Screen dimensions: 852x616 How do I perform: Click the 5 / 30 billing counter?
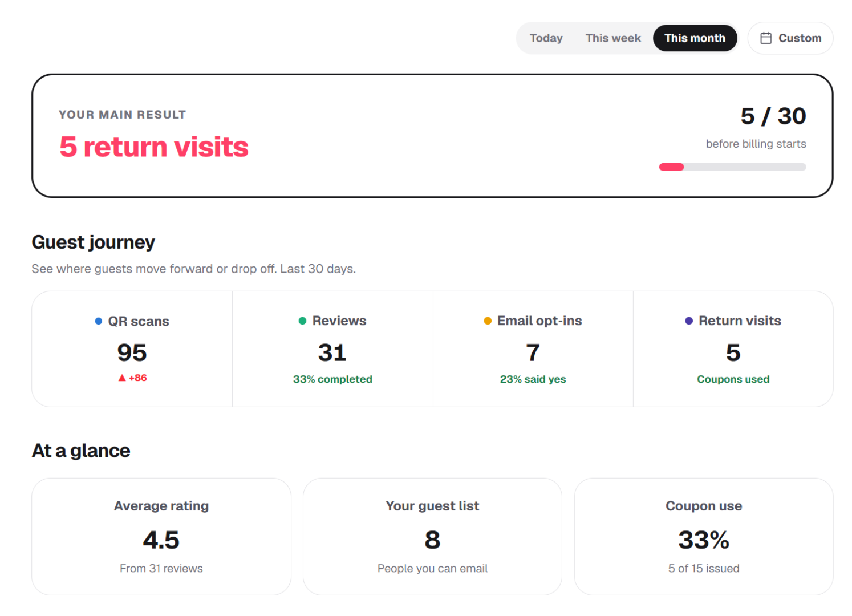773,116
